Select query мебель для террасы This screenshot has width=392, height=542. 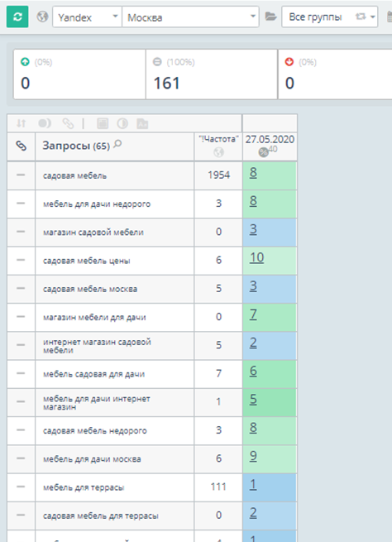(84, 487)
